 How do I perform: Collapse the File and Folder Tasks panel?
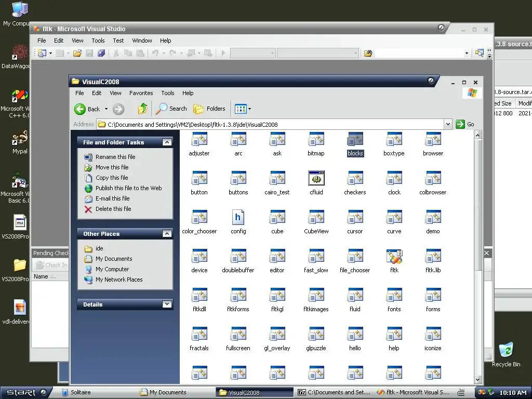point(167,142)
